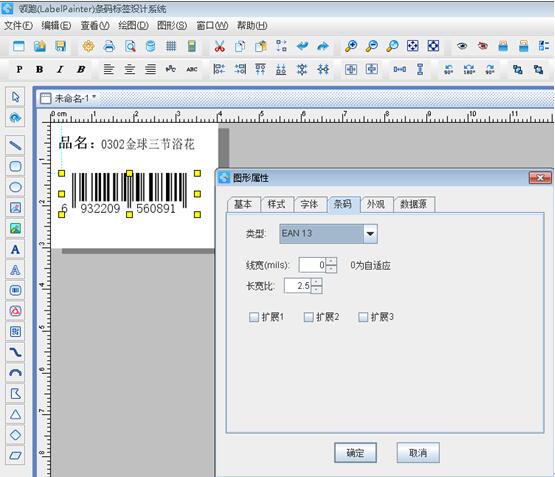Click the 取消 cancel button
The image size is (555, 477).
(x=418, y=453)
